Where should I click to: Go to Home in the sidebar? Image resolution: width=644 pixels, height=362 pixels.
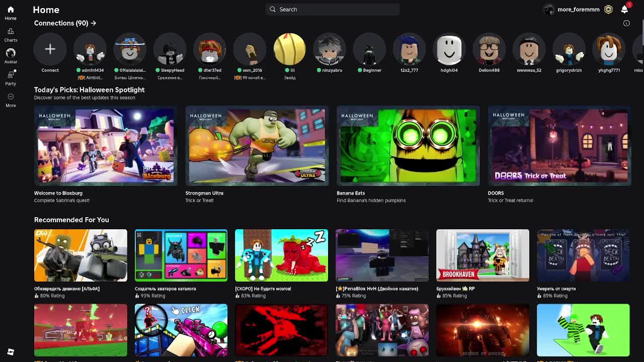11,13
